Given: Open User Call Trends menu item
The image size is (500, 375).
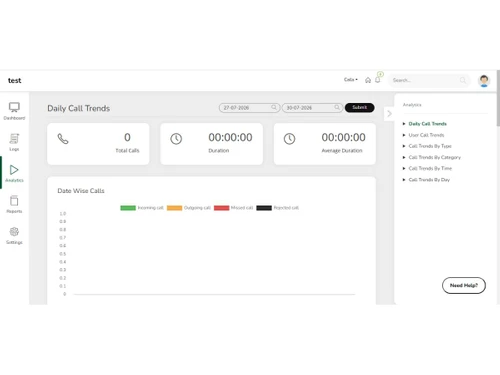Looking at the screenshot, I should [x=426, y=135].
